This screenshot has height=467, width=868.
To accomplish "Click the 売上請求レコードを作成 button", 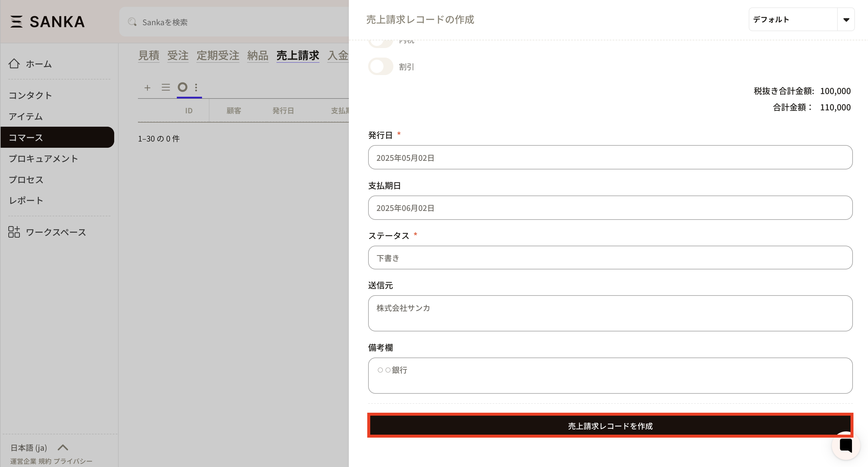I will [x=610, y=425].
